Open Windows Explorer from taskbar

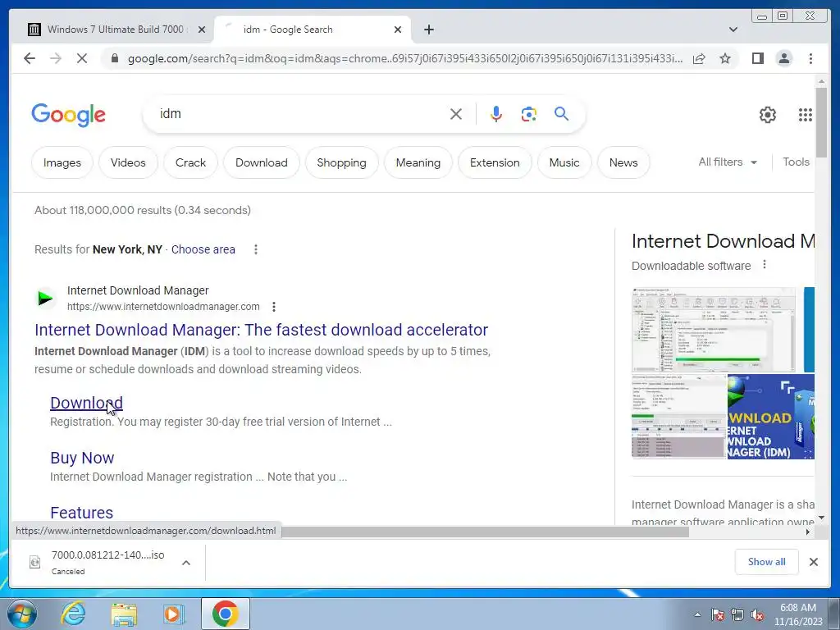pos(124,614)
